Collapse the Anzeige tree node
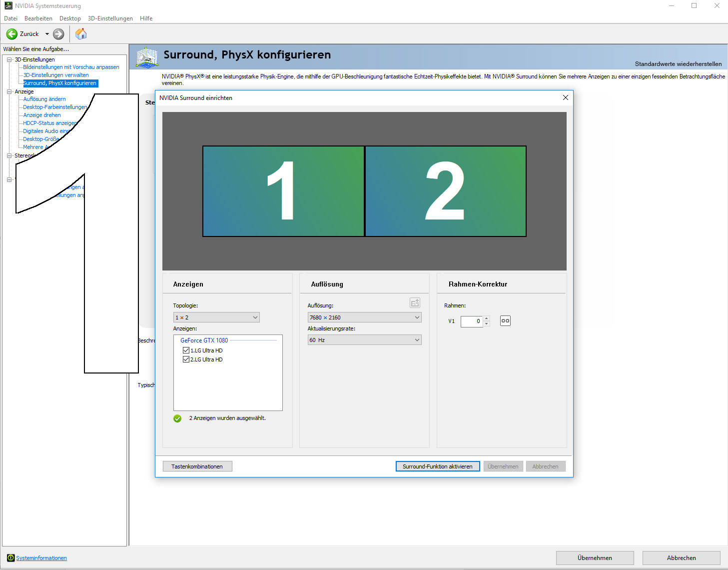The width and height of the screenshot is (728, 570). click(9, 91)
